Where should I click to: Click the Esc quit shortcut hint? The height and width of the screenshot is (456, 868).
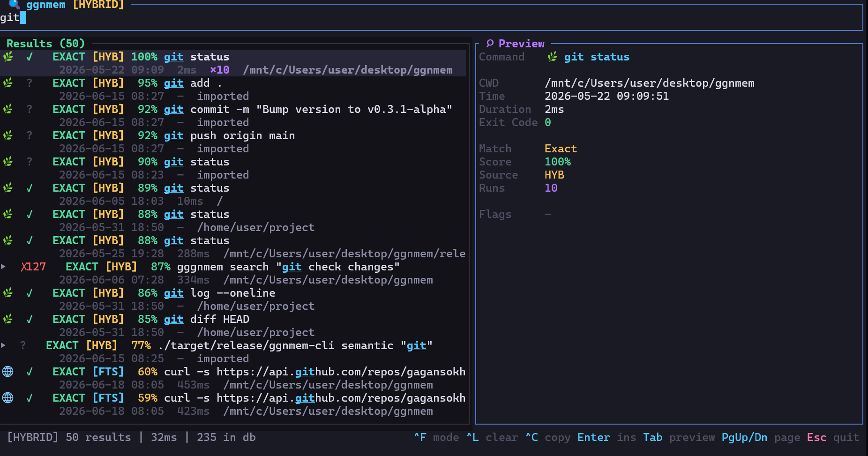[x=833, y=437]
